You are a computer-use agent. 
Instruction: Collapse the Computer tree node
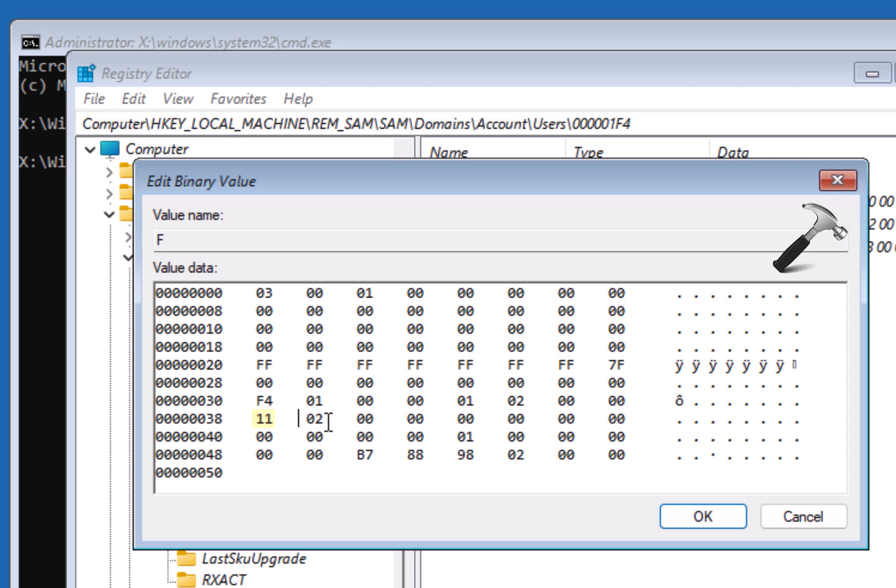[x=90, y=149]
